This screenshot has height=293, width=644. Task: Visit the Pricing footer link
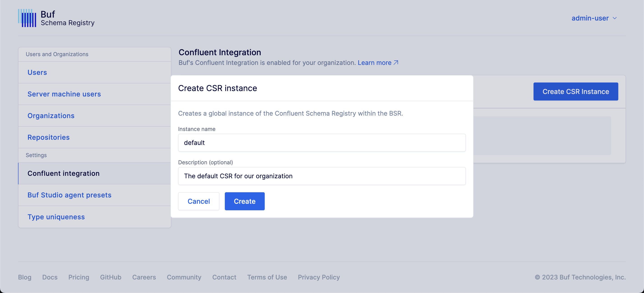tap(79, 277)
